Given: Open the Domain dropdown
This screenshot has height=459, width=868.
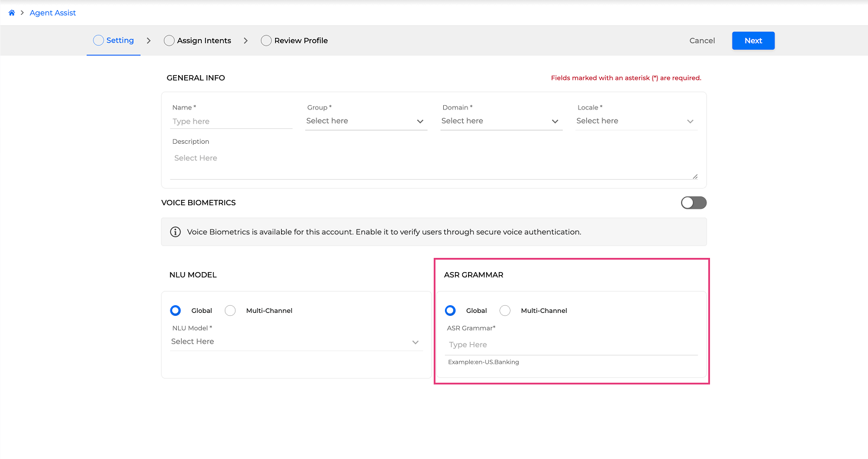Looking at the screenshot, I should (x=501, y=121).
